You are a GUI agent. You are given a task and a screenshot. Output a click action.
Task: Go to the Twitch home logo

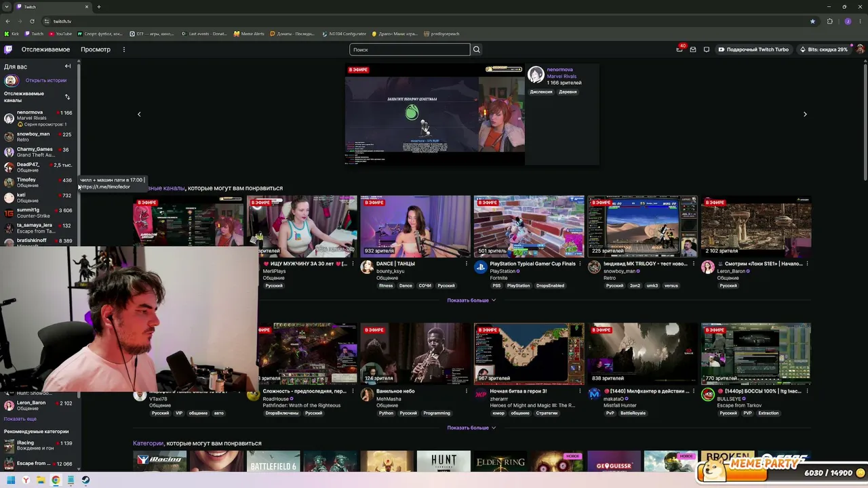8,49
